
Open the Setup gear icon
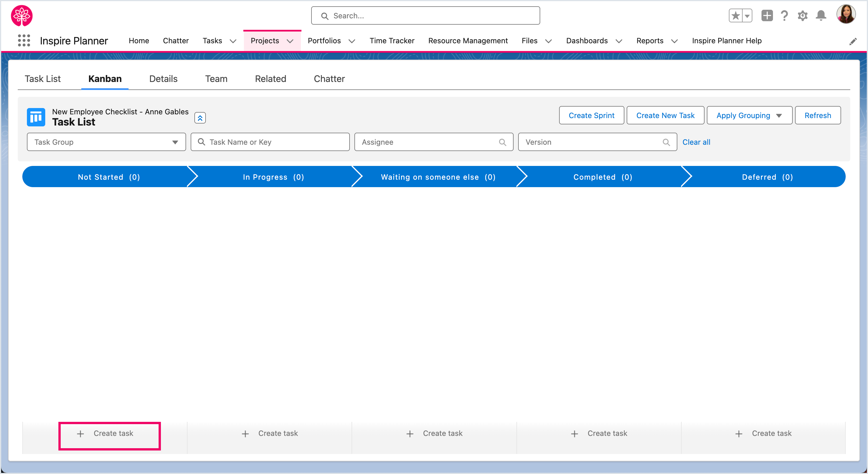803,15
